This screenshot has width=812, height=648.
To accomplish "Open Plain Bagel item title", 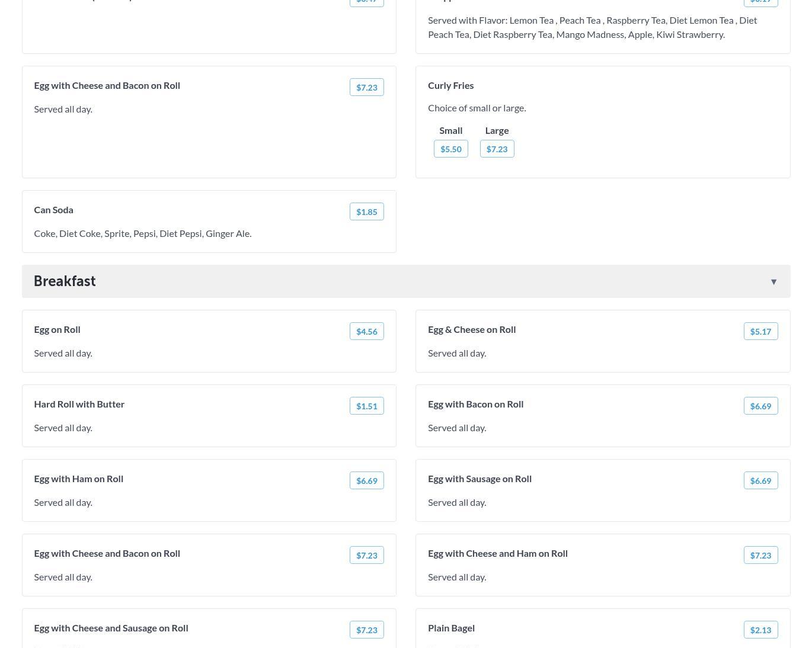I will [451, 628].
